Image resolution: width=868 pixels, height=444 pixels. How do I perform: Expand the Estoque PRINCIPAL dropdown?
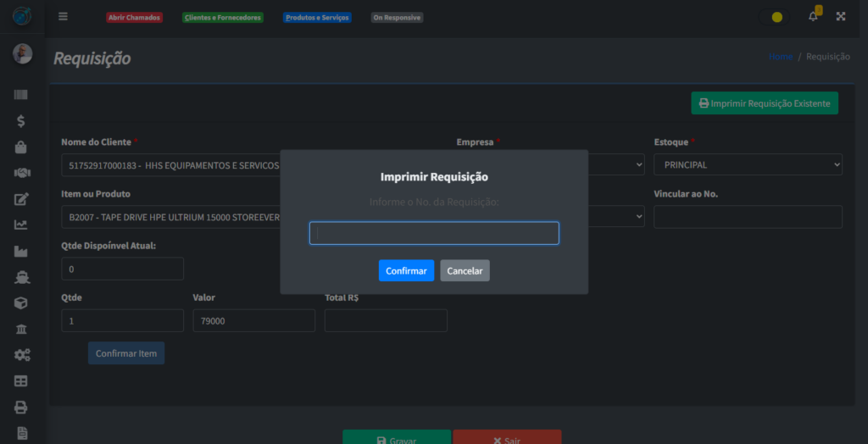click(x=748, y=164)
